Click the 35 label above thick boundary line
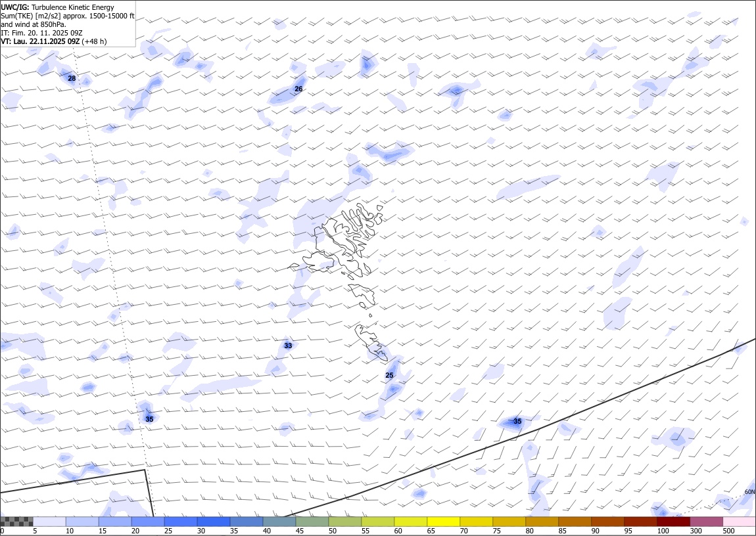This screenshot has height=536, width=756. click(517, 422)
